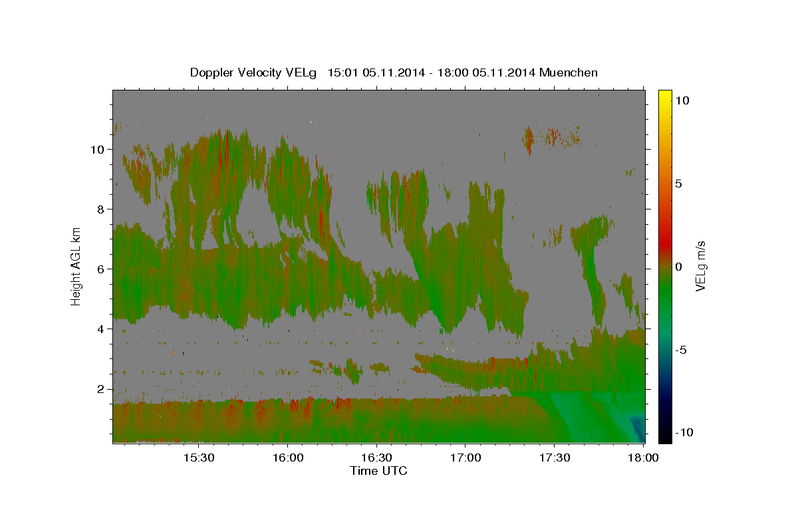Screen dimensions: 798x532
Task: Click the 'VELg m/s' colorbar label
Action: 700,266
